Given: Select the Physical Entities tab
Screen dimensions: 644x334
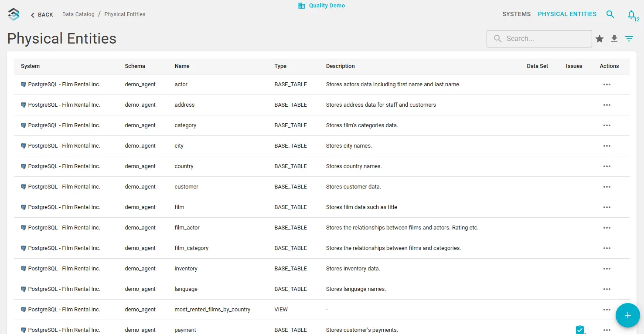Looking at the screenshot, I should tap(567, 14).
